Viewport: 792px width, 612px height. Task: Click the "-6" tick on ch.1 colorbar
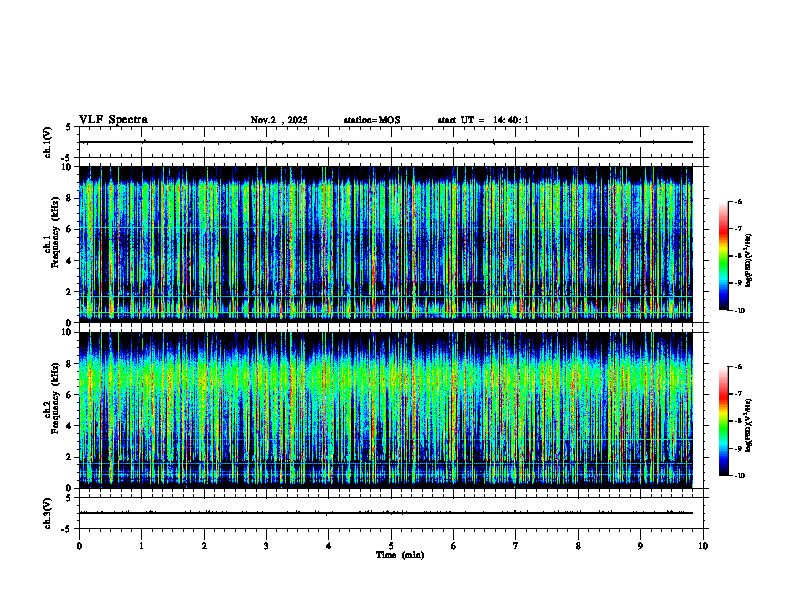click(x=738, y=201)
